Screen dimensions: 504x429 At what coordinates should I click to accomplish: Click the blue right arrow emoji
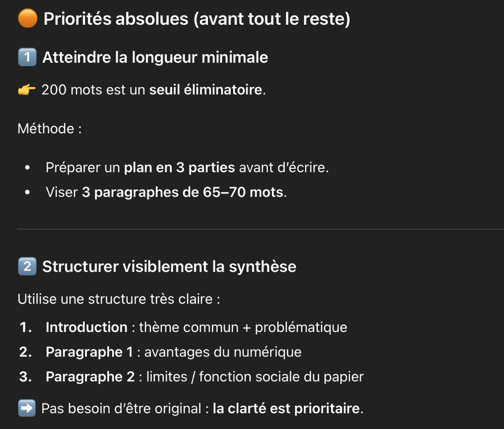[26, 409]
